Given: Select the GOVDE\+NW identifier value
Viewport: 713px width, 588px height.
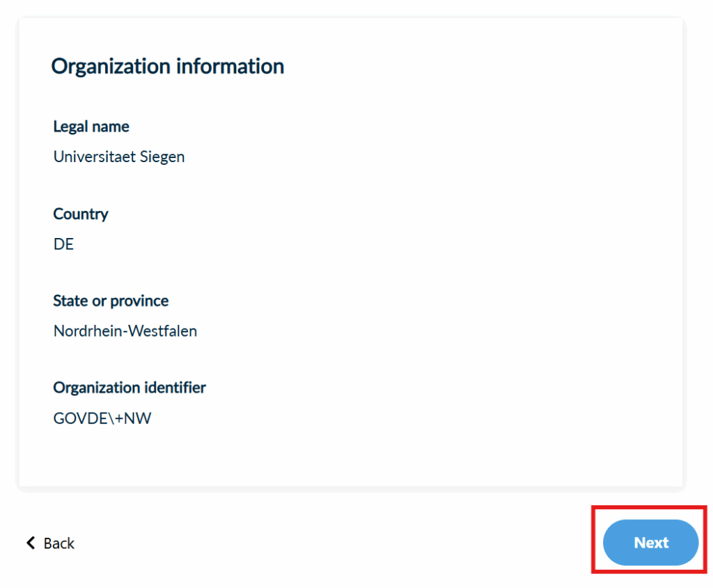Looking at the screenshot, I should pyautogui.click(x=102, y=418).
